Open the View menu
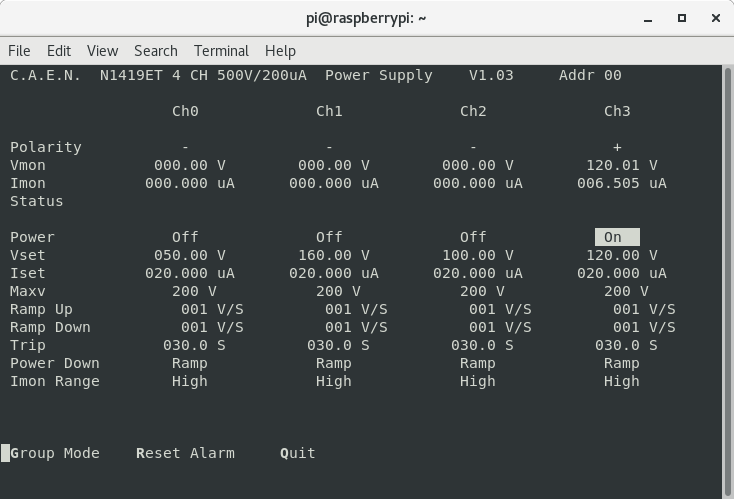Viewport: 734px width, 499px height. [102, 51]
